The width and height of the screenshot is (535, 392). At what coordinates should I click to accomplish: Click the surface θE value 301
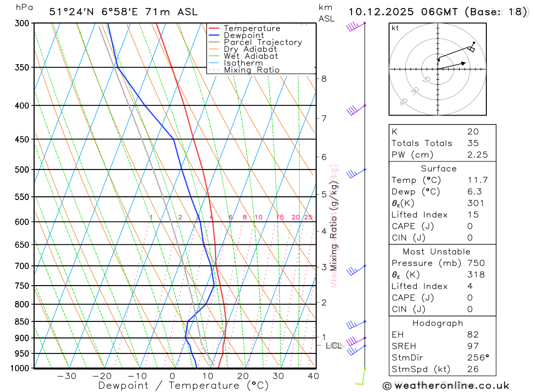point(476,203)
